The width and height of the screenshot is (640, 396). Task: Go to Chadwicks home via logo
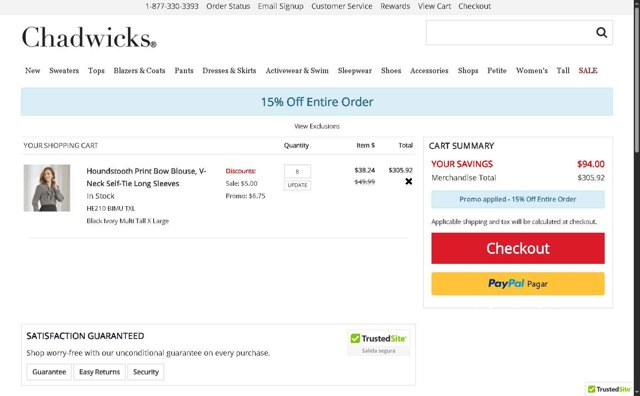[x=89, y=37]
